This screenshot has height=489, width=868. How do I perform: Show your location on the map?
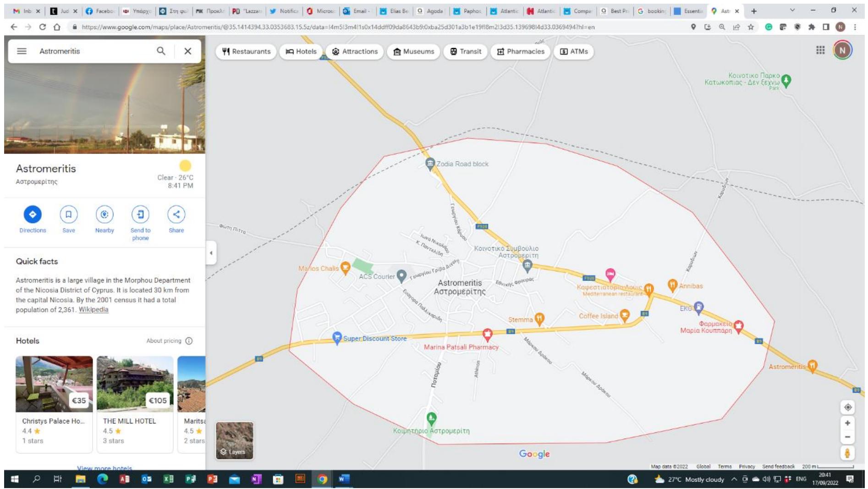(847, 407)
